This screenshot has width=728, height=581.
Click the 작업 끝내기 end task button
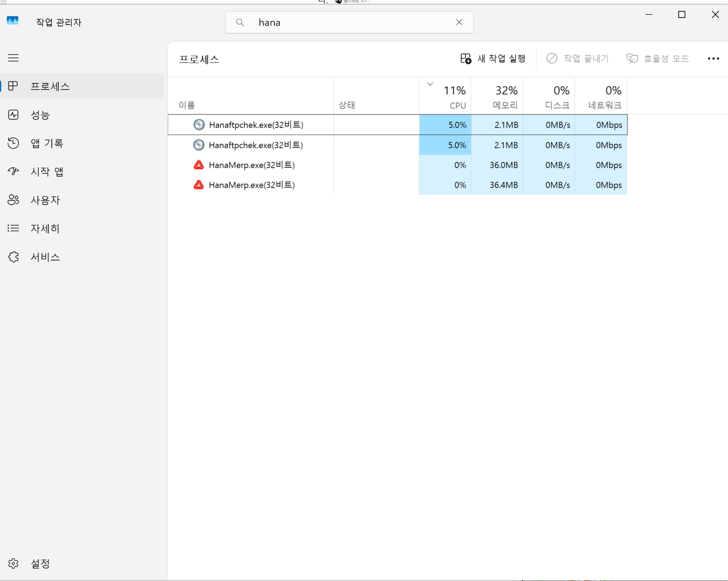[x=577, y=59]
